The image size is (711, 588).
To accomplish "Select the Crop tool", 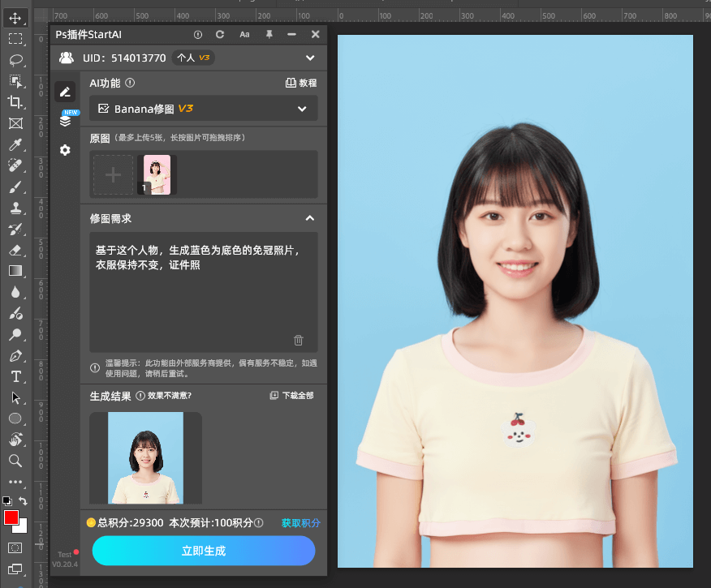I will tap(16, 101).
